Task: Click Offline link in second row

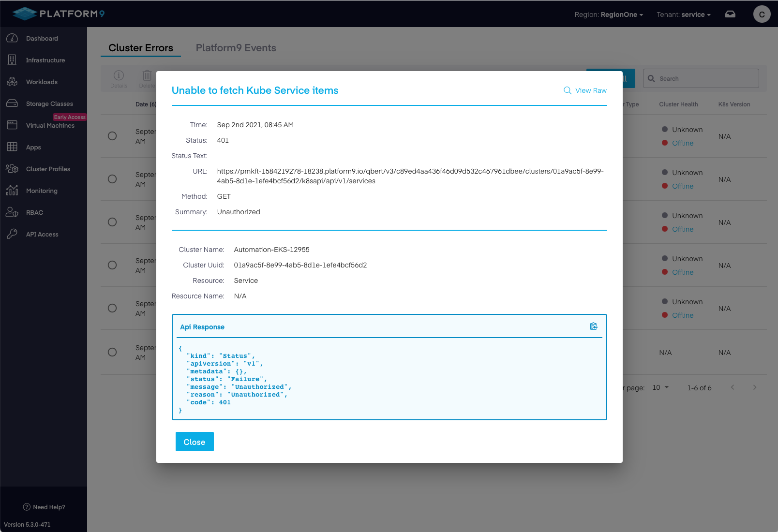Action: pyautogui.click(x=683, y=186)
